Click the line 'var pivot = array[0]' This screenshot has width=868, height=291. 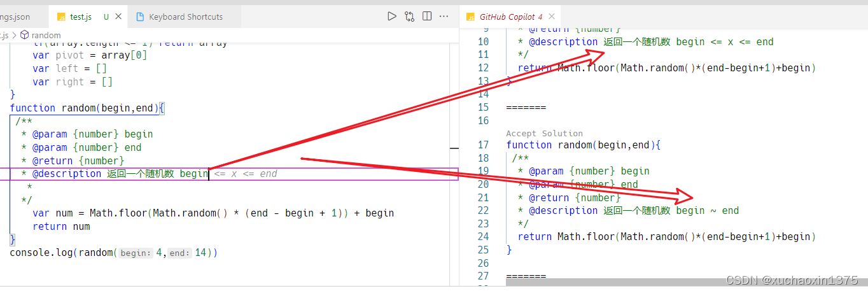90,55
